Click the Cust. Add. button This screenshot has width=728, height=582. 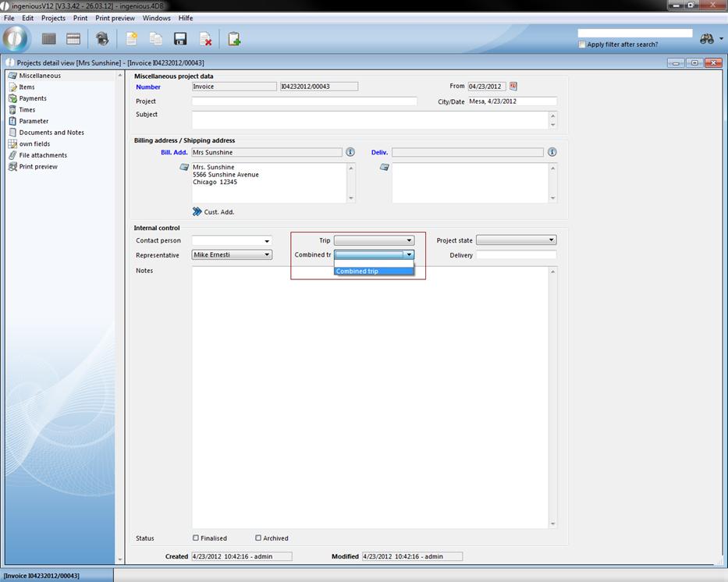(x=213, y=211)
